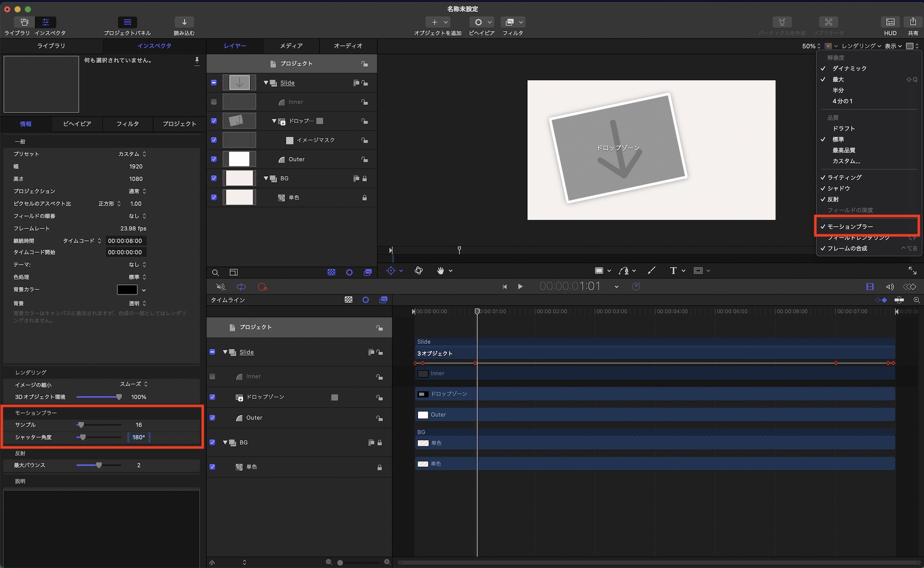Enable the Inner layer checkbox in layers list

213,102
